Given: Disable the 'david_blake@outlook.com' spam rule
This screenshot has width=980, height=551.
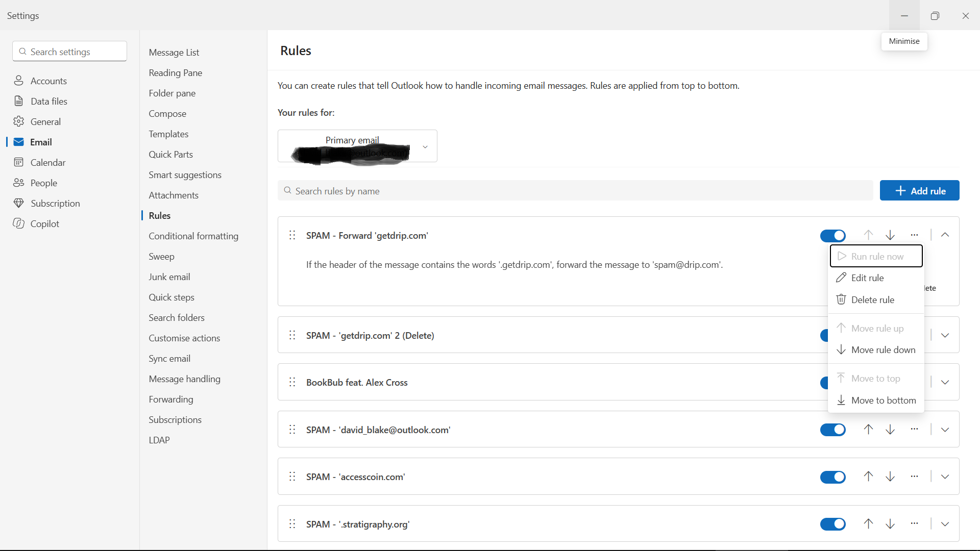Looking at the screenshot, I should [x=832, y=430].
